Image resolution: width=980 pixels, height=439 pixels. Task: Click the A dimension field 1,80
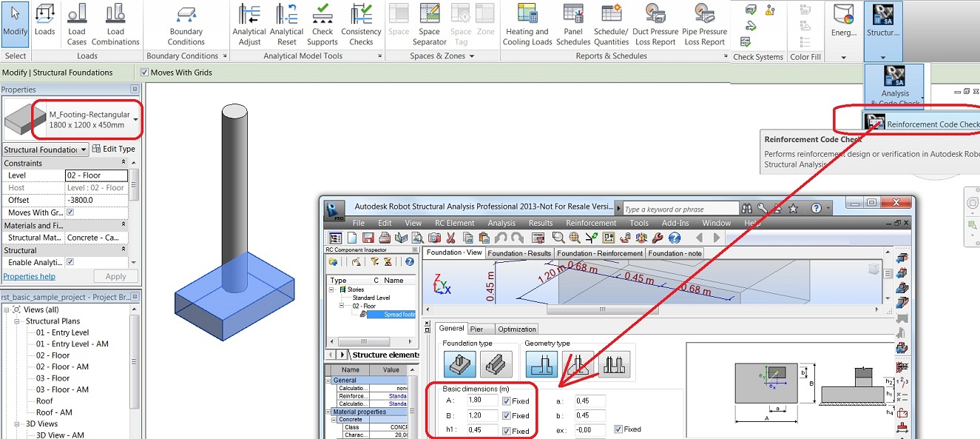tap(481, 400)
